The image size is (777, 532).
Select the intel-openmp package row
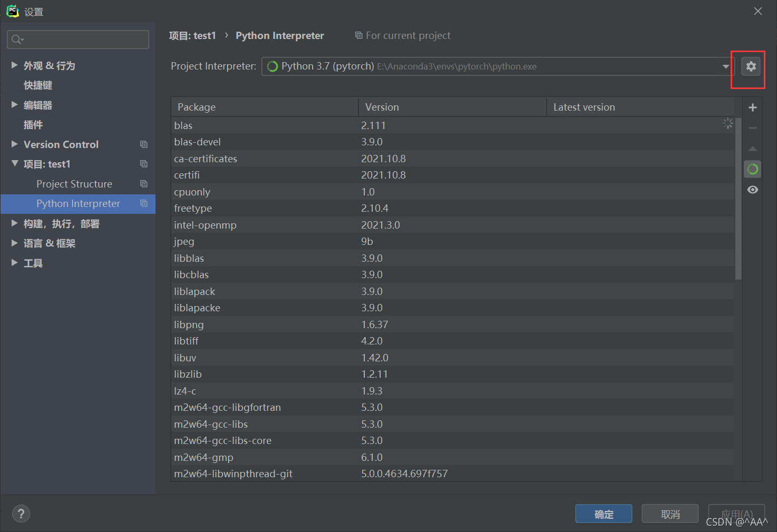coord(453,225)
